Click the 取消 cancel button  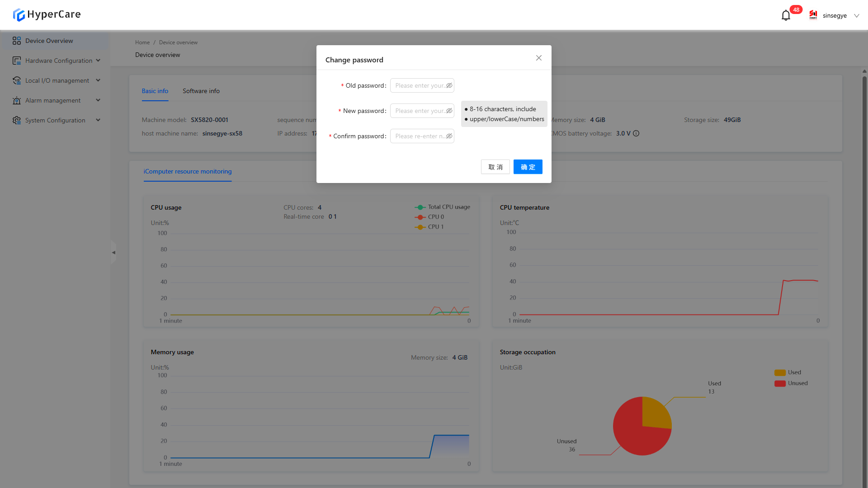pos(495,167)
